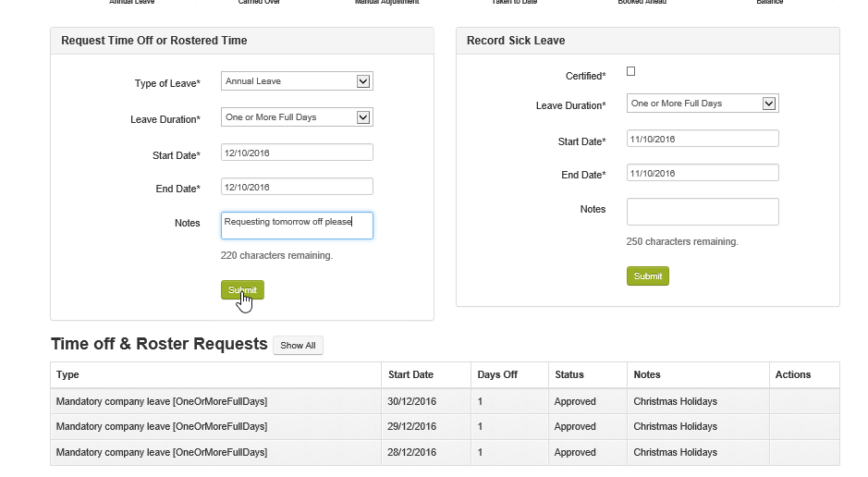
Task: Expand Leave Duration in Request Time Off form
Action: (297, 117)
